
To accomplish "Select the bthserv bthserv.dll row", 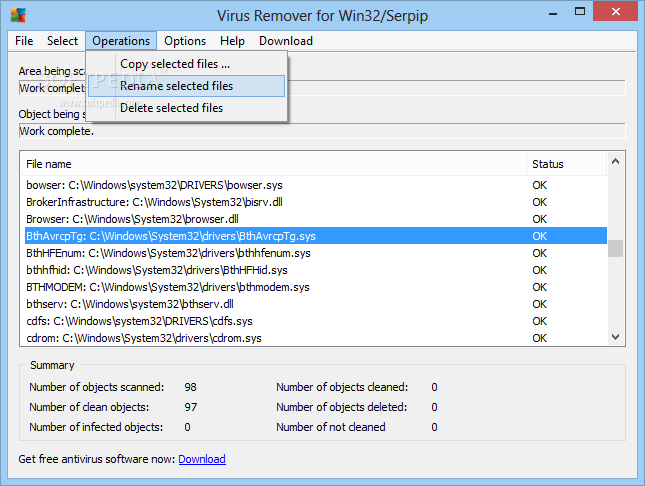I will pos(316,304).
